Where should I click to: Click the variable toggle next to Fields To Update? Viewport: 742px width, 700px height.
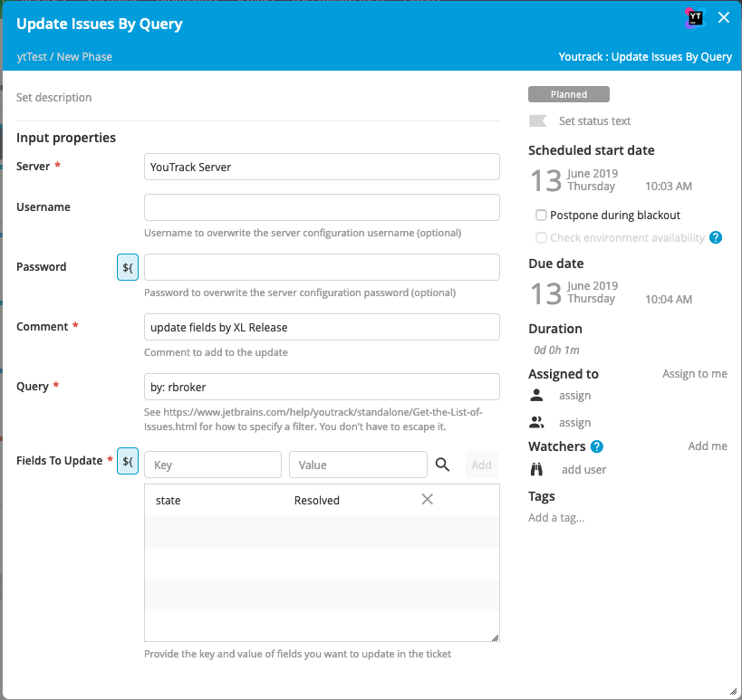[128, 461]
